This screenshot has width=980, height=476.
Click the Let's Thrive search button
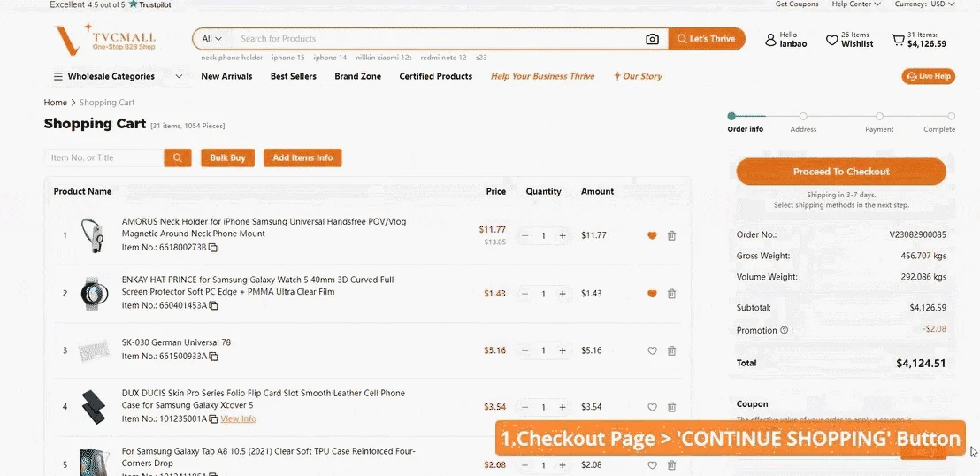coord(706,39)
